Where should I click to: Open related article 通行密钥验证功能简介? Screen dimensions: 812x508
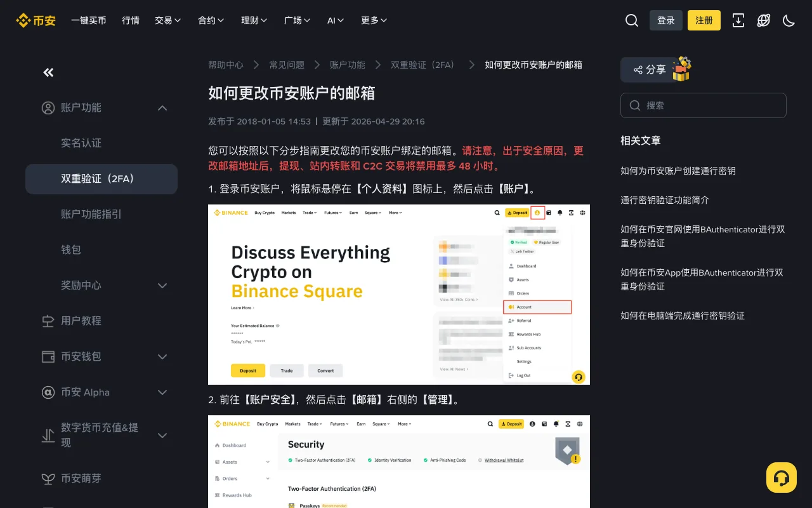665,200
